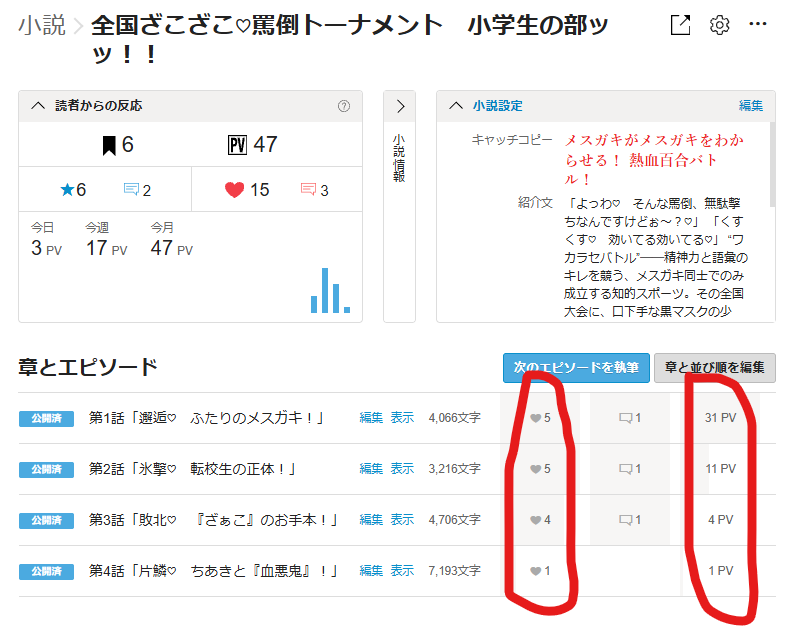Click the 4,066文字 character count
This screenshot has width=800, height=626.
(x=455, y=418)
